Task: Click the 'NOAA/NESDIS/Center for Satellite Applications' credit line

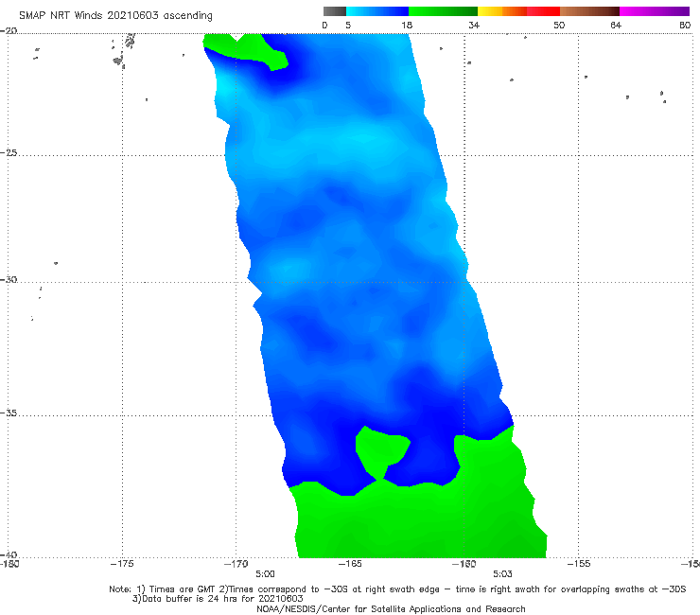Action: coord(391,609)
